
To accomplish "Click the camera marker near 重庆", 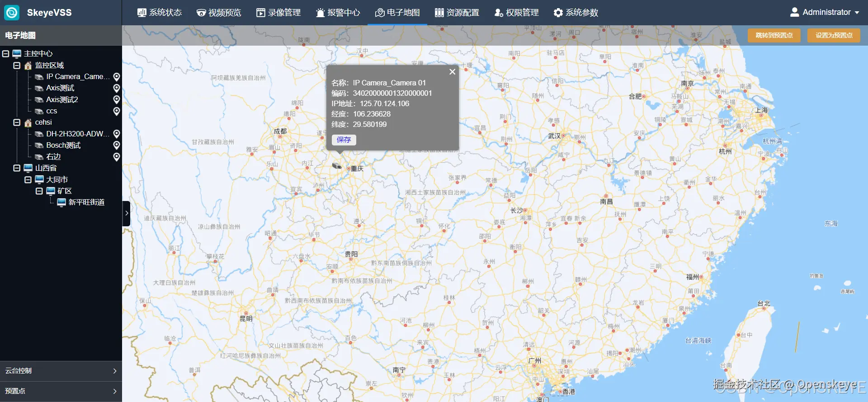I will point(337,166).
